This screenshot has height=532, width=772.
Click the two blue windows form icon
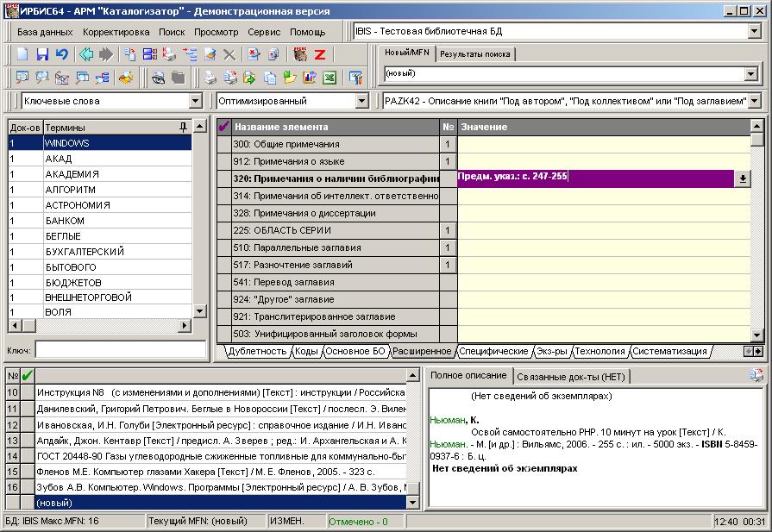(x=150, y=53)
